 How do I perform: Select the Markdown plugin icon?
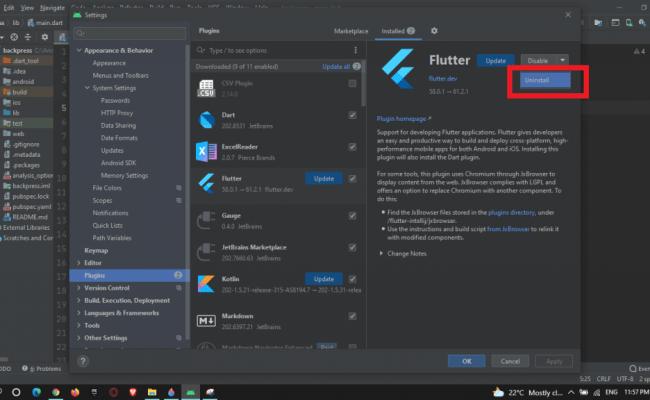[x=206, y=321]
